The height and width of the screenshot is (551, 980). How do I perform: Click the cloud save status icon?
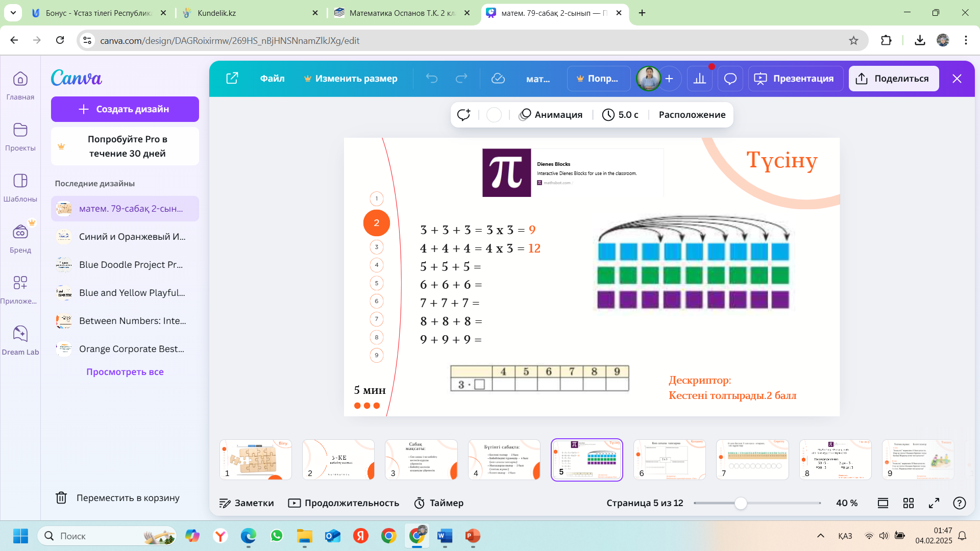click(498, 79)
